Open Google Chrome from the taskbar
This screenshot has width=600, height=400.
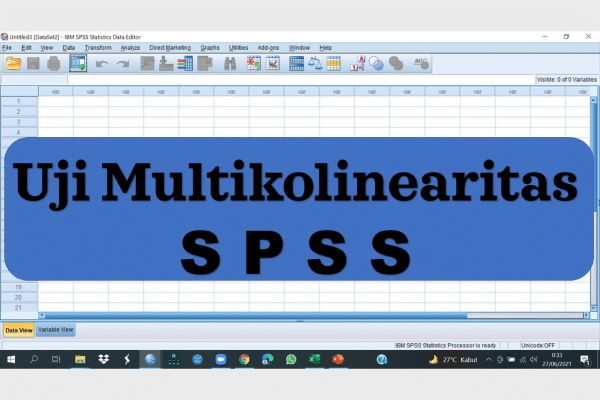244,359
